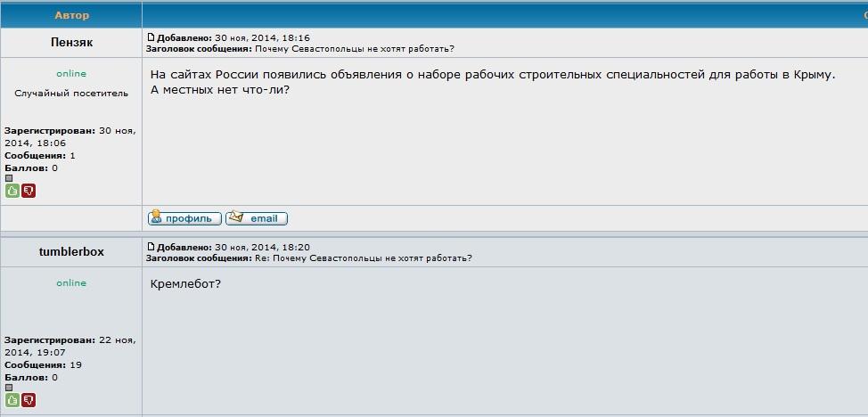The width and height of the screenshot is (868, 417).
Task: Click tumblerbox's 'Баллов: 0' text
Action: point(31,377)
